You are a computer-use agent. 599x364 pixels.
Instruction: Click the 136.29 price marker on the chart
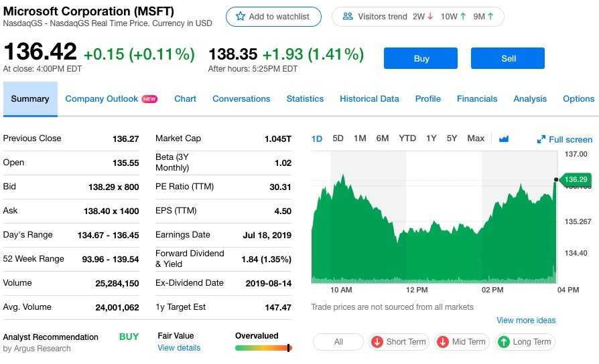coord(576,179)
